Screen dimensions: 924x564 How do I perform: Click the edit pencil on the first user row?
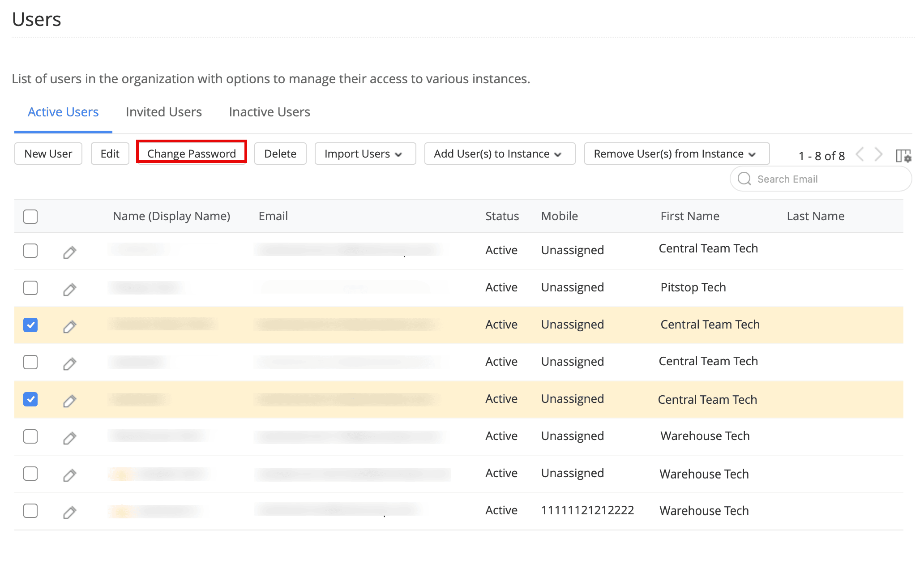[69, 252]
